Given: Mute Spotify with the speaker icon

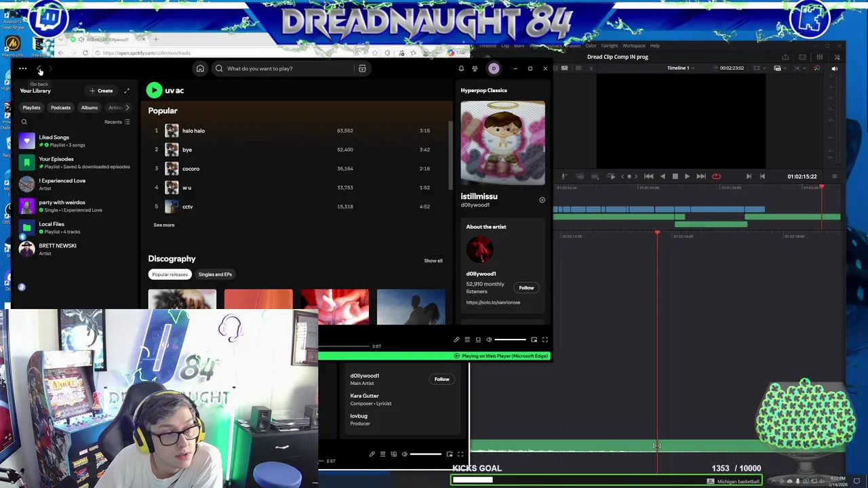Looking at the screenshot, I should [489, 340].
